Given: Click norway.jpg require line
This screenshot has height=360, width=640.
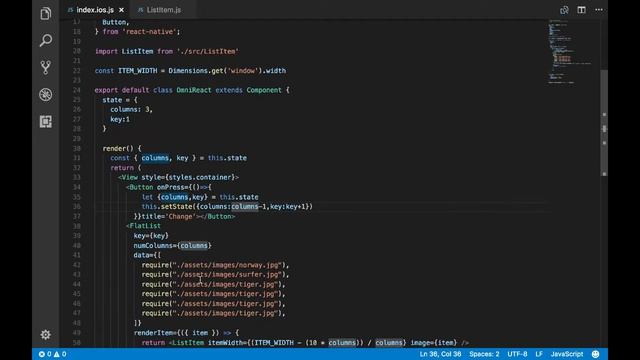Looking at the screenshot, I should (215, 265).
